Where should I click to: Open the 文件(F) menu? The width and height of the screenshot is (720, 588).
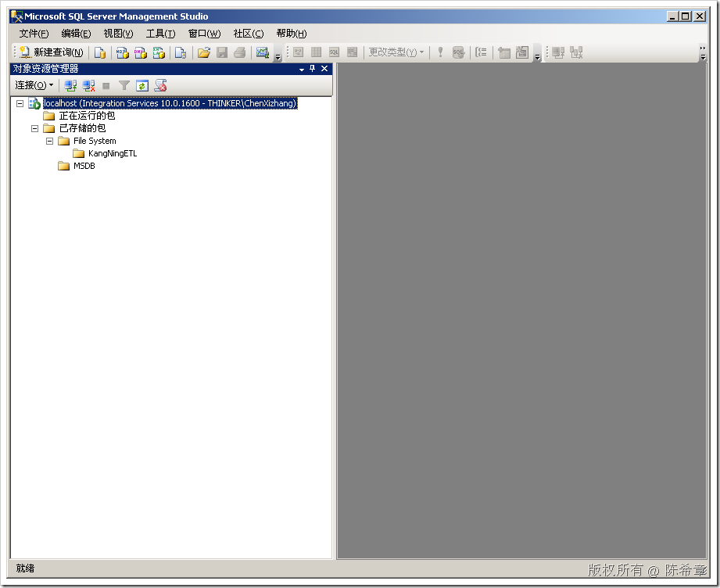click(x=34, y=34)
